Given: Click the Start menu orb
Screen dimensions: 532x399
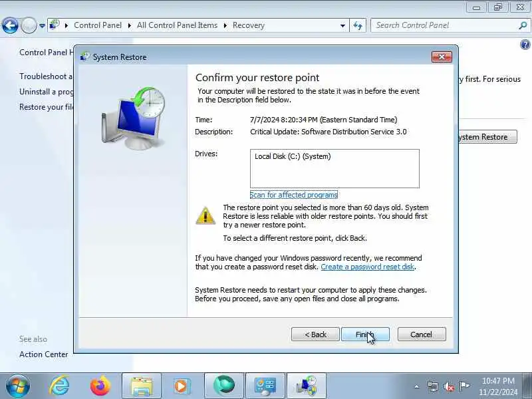Looking at the screenshot, I should tap(18, 386).
